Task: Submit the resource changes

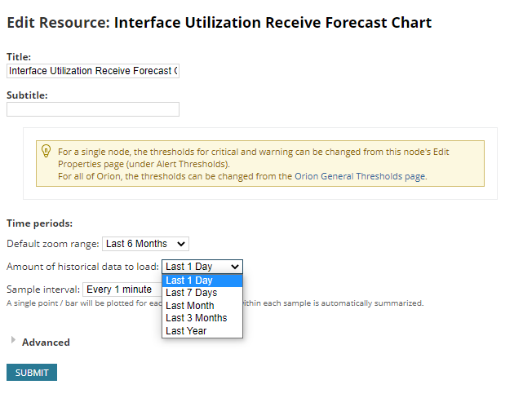Action: (32, 373)
